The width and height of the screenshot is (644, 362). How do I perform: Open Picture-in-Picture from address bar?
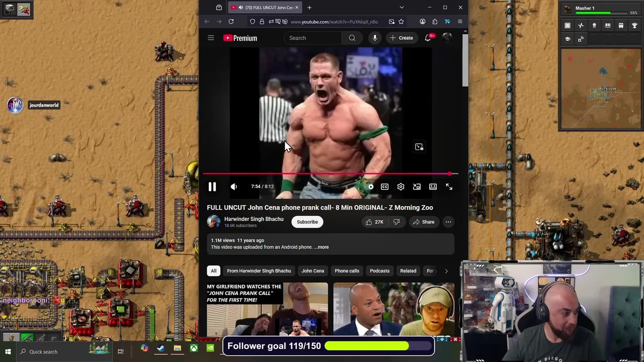click(x=391, y=22)
